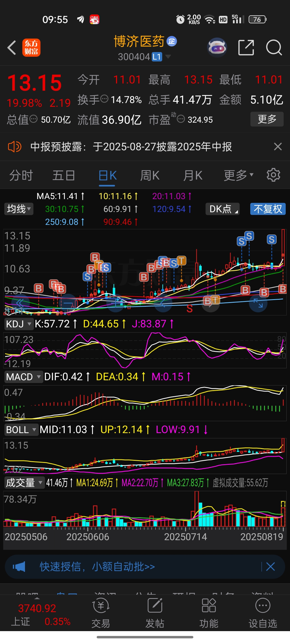Tap the loan banner megaphone icon
290x644 pixels.
point(19,567)
